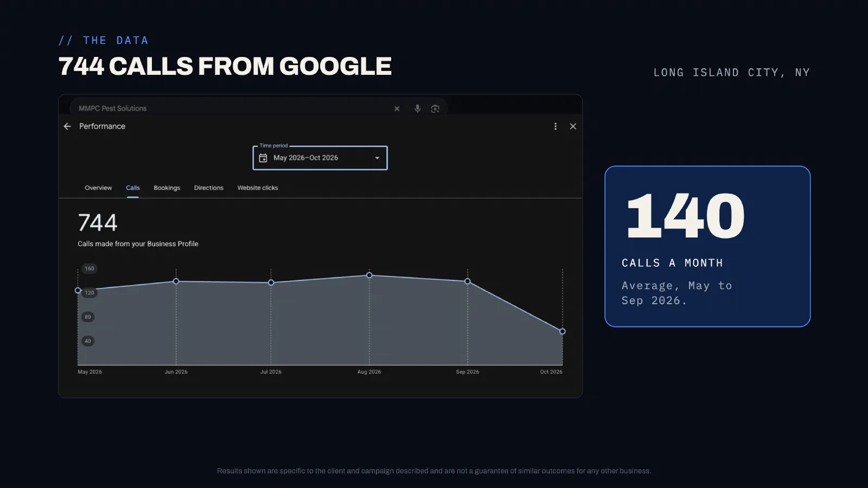Image resolution: width=868 pixels, height=488 pixels.
Task: Switch to the Directions tab
Action: click(209, 188)
